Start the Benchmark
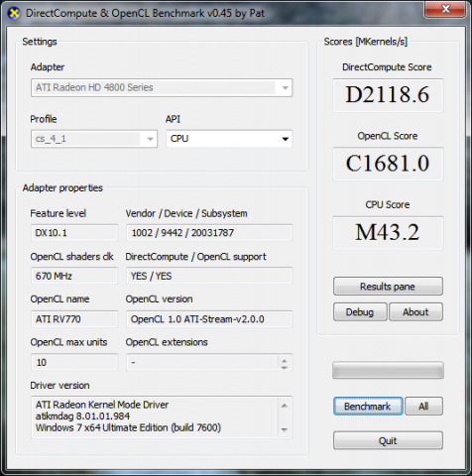This screenshot has height=476, width=472. click(x=368, y=407)
